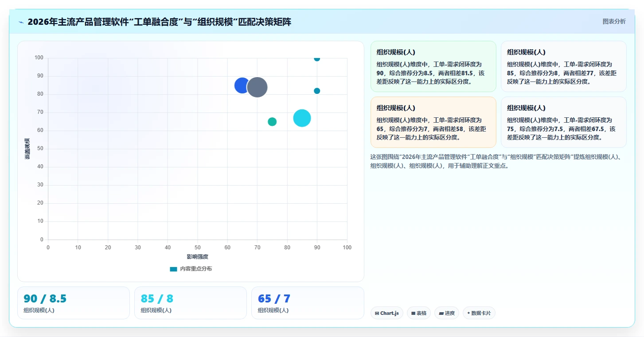This screenshot has width=644, height=337.
Task: Click the vertical y-axis title
Action: [x=27, y=149]
